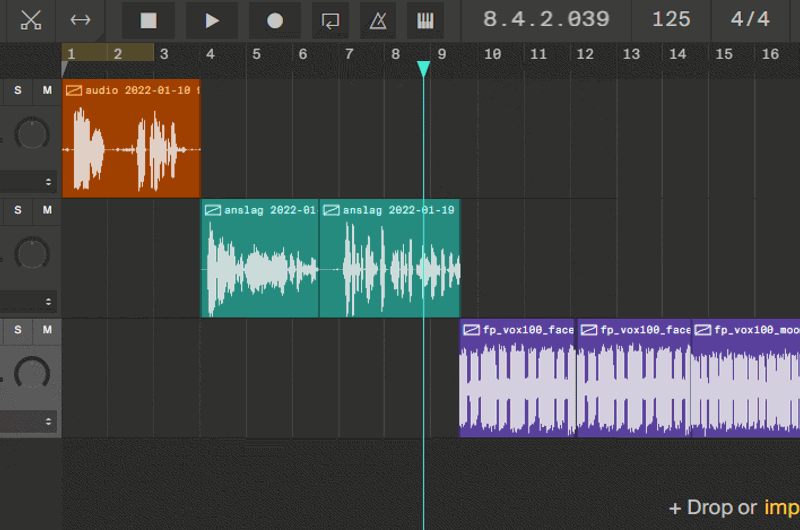Viewport: 800px width, 530px height.
Task: Solo the first orange audio track
Action: pyautogui.click(x=17, y=91)
